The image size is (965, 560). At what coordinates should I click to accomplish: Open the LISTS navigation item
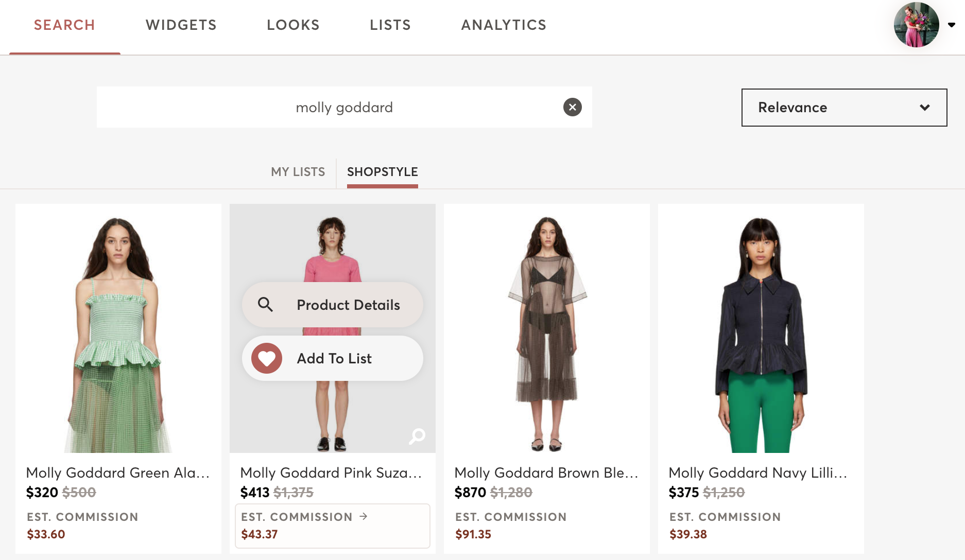(390, 25)
